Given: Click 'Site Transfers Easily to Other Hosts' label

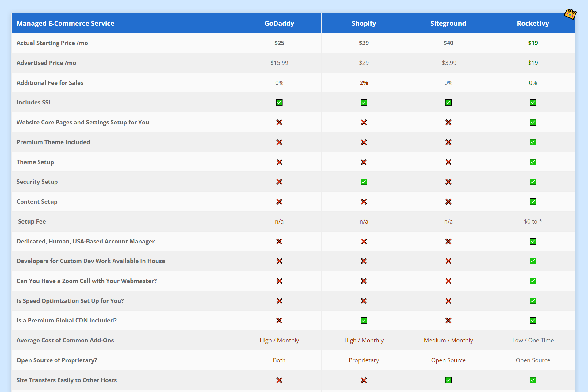Looking at the screenshot, I should pyautogui.click(x=67, y=380).
